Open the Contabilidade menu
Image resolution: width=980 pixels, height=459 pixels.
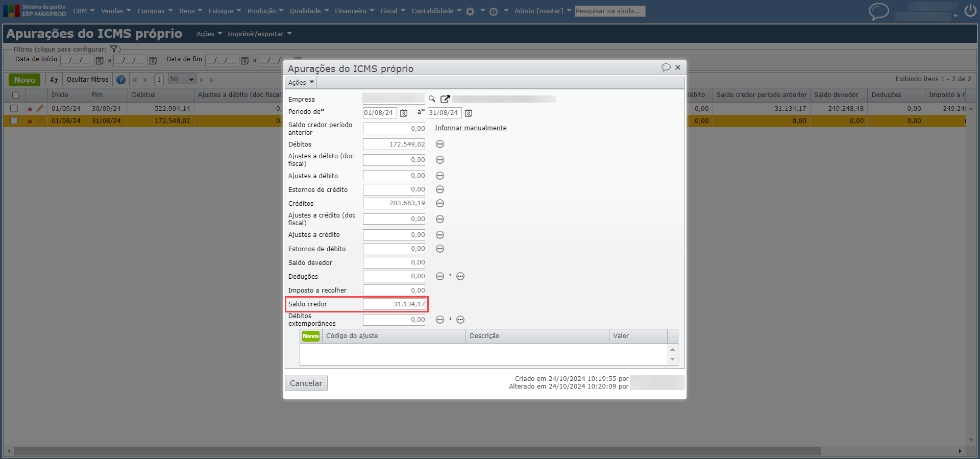(436, 11)
